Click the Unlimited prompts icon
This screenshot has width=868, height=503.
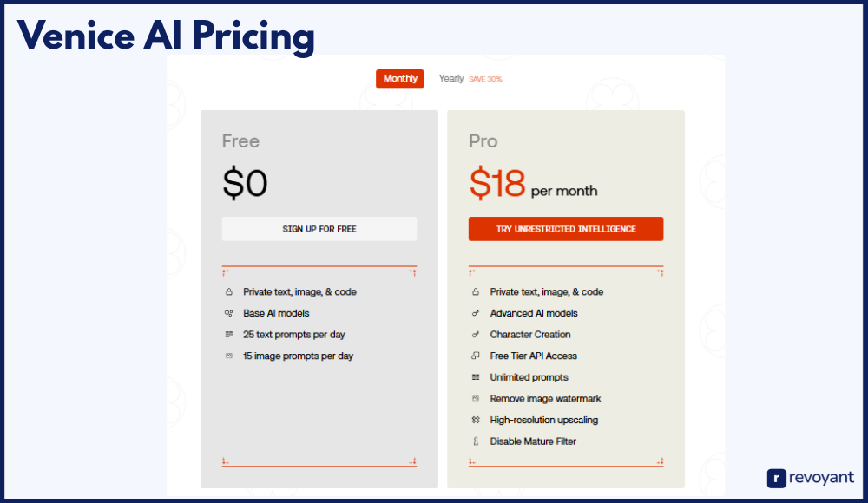476,377
